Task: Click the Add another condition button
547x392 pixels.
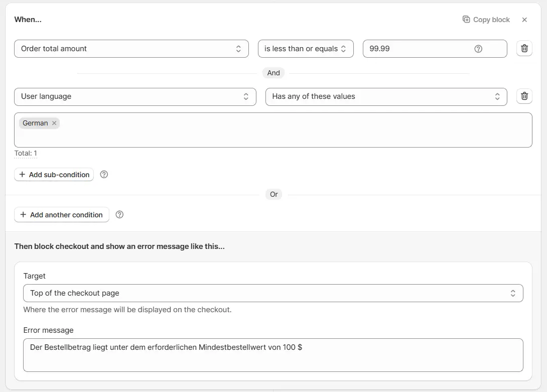Action: pos(61,215)
